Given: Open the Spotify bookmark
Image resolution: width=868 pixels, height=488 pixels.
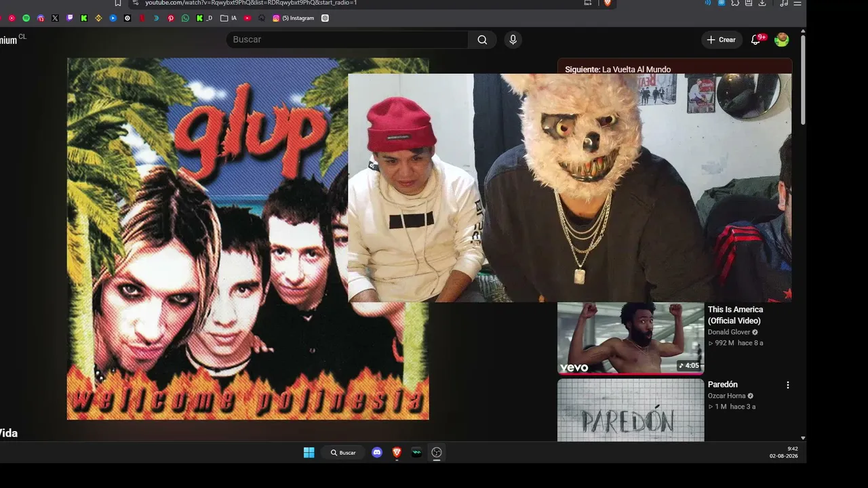Looking at the screenshot, I should (26, 18).
